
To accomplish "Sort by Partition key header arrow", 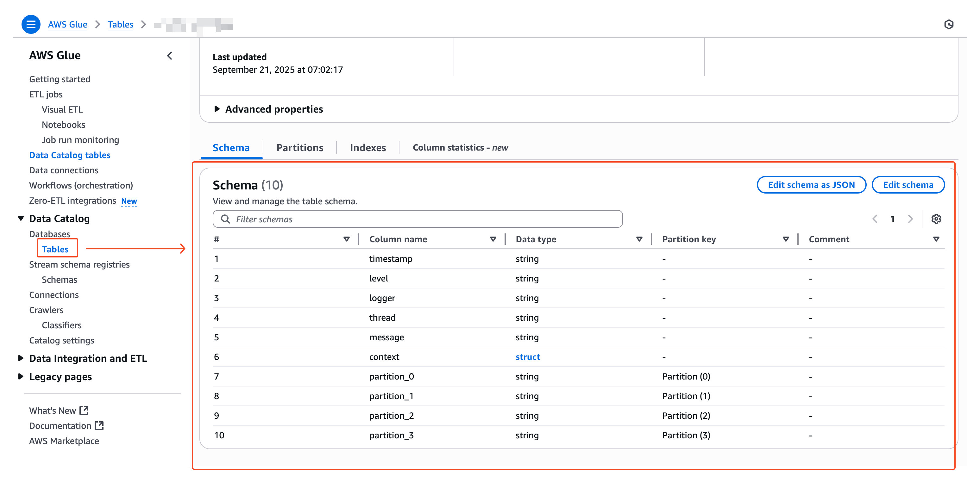I will click(x=786, y=239).
